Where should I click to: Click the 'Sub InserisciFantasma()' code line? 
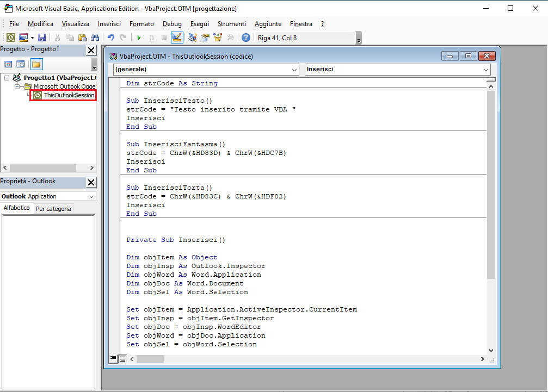pyautogui.click(x=176, y=144)
